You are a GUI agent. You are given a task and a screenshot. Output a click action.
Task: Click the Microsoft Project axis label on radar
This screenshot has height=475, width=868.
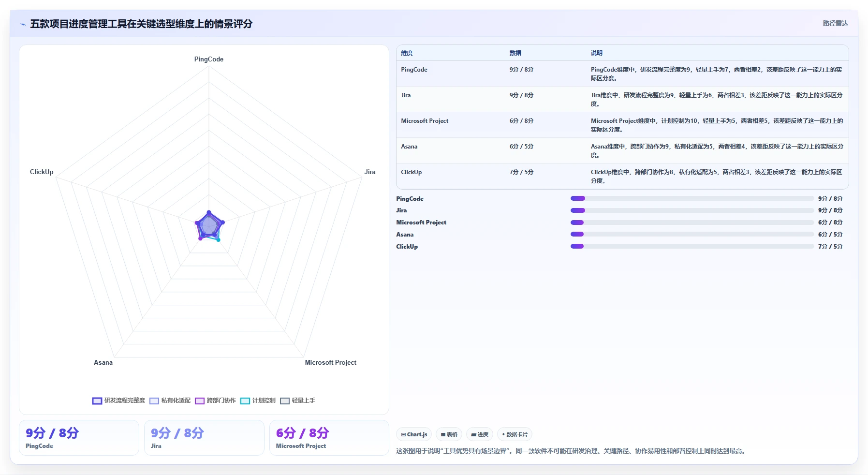[331, 362]
